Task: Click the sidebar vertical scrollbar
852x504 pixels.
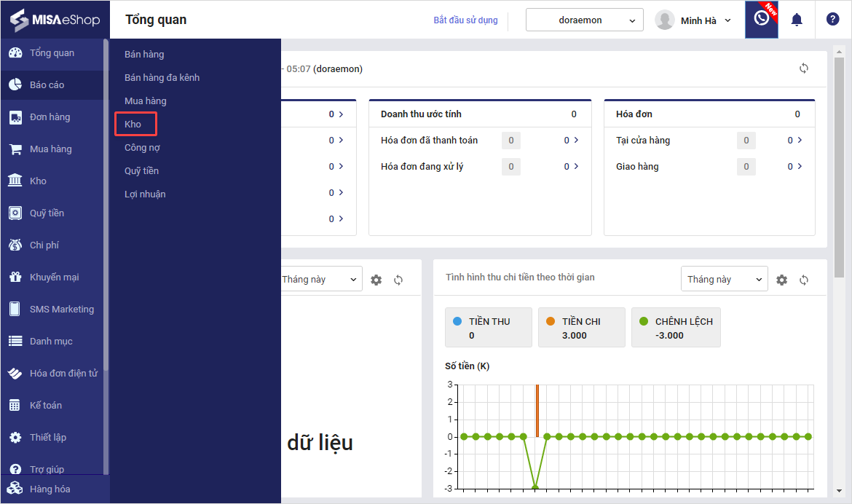Action: (106, 205)
